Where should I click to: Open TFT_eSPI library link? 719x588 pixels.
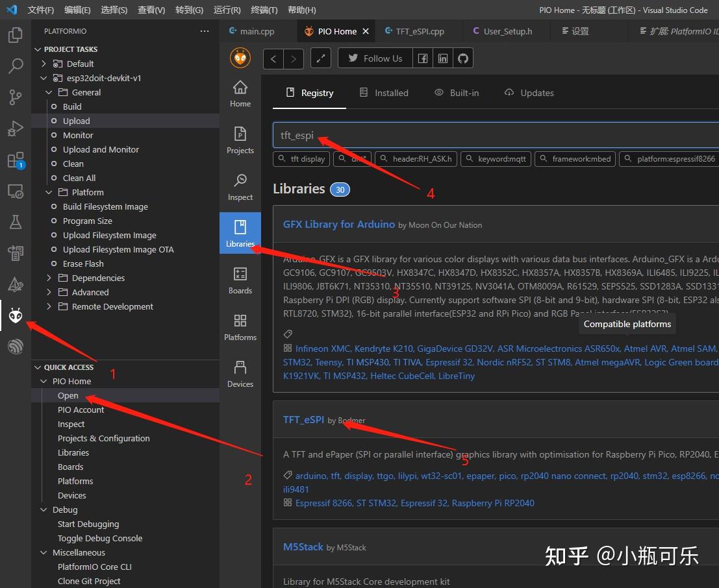click(303, 419)
